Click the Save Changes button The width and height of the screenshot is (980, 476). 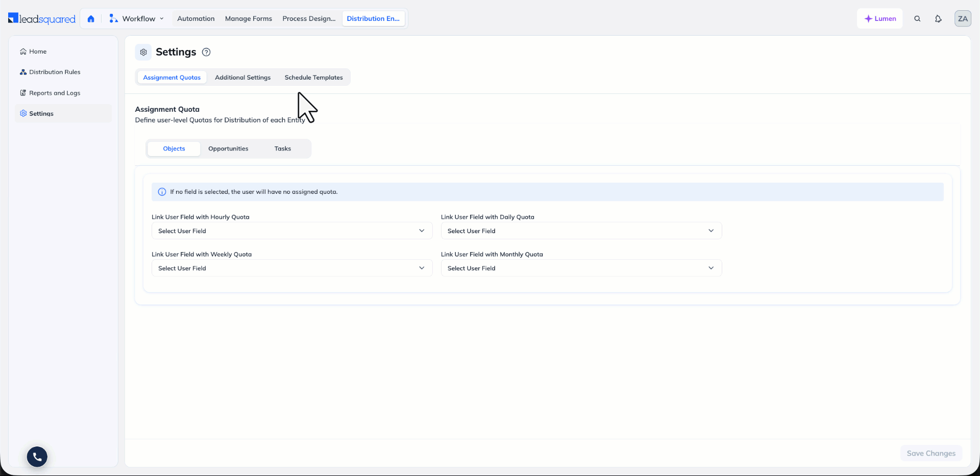pos(931,453)
